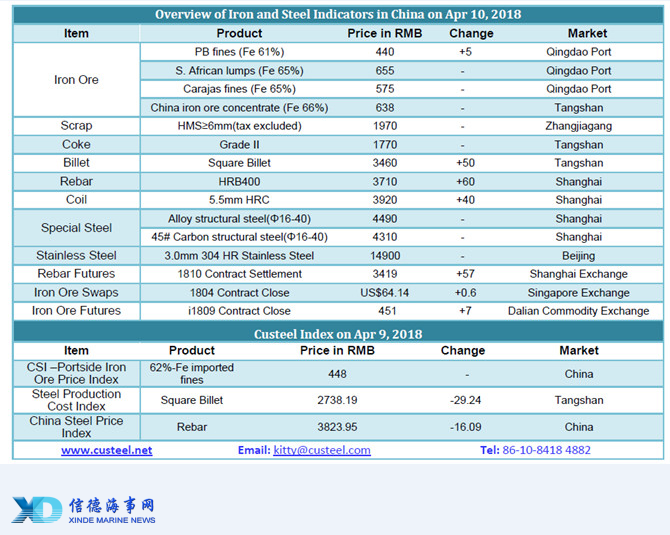The width and height of the screenshot is (670, 535).
Task: Click the kitty@custeel.com email link
Action: (x=322, y=450)
